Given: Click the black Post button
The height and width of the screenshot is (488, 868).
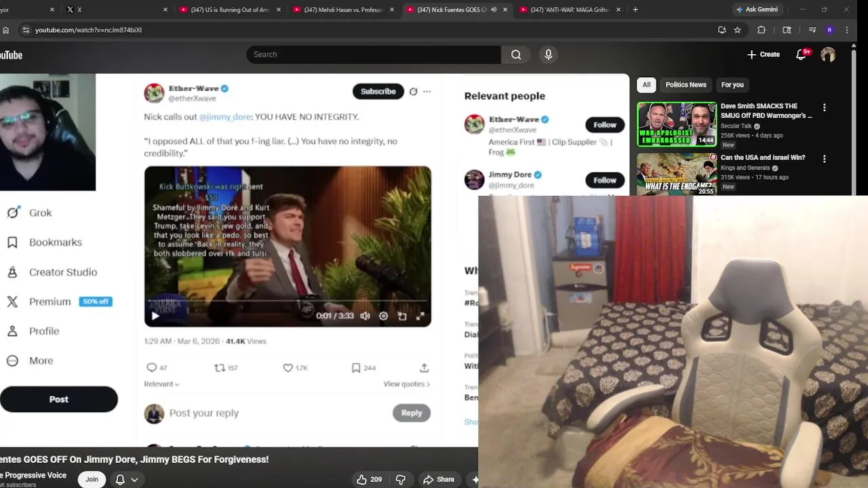Looking at the screenshot, I should [x=58, y=399].
